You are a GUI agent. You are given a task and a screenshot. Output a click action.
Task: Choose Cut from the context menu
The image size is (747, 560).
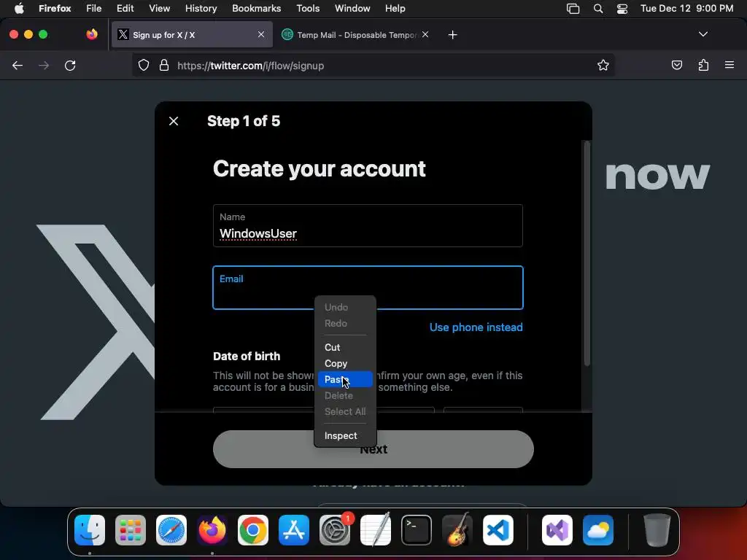tap(345, 348)
